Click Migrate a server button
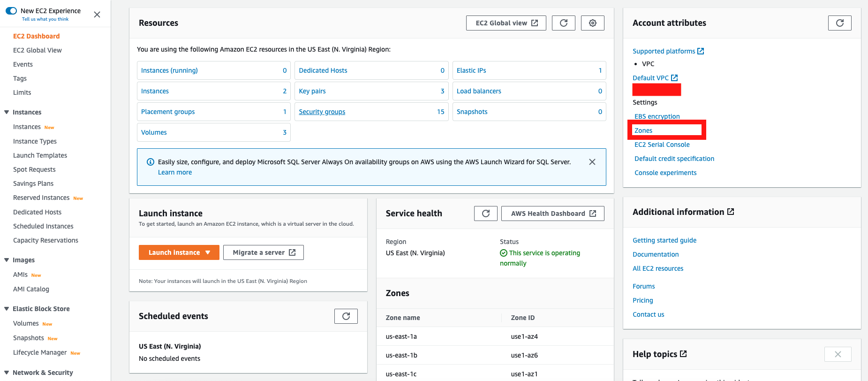Screen dimensions: 868x381 click(x=264, y=252)
